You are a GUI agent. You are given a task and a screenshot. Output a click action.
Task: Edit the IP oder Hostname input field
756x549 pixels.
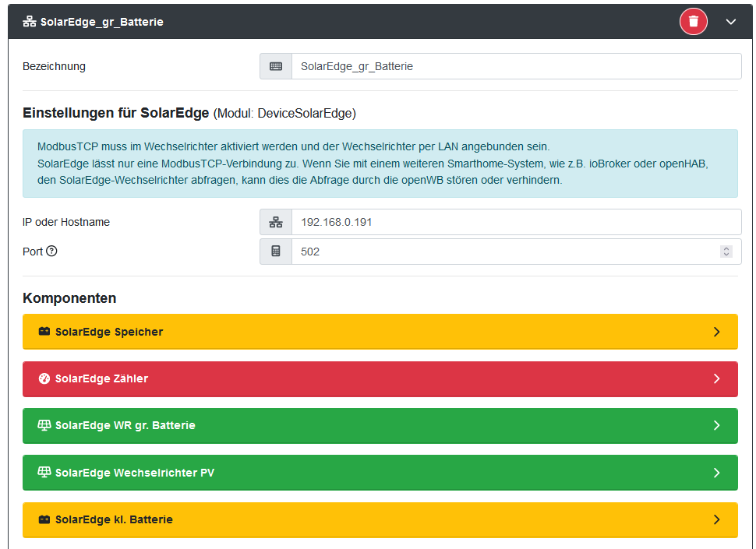tap(517, 222)
